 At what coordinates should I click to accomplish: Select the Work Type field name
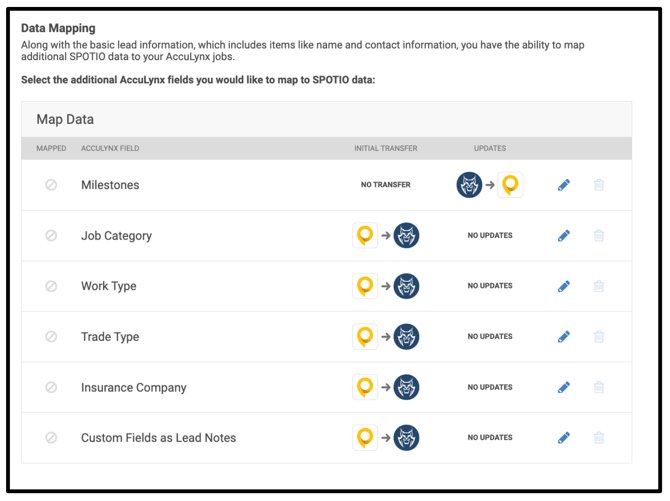coord(109,286)
